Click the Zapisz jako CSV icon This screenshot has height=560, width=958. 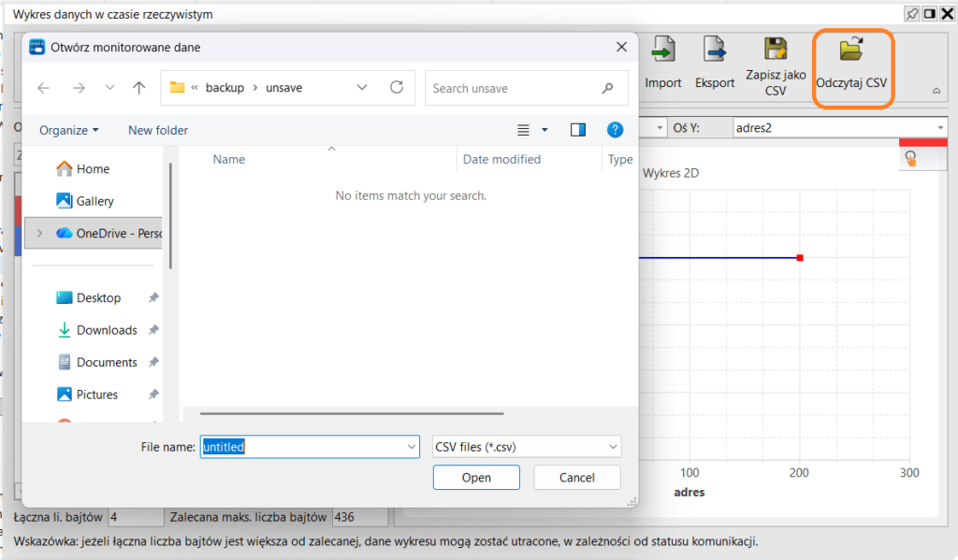pos(776,49)
